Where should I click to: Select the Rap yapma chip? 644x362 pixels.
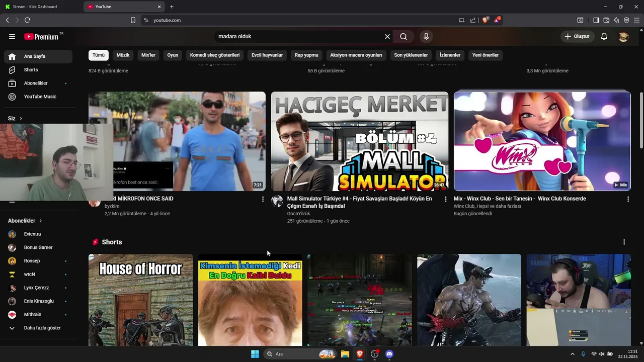point(306,55)
